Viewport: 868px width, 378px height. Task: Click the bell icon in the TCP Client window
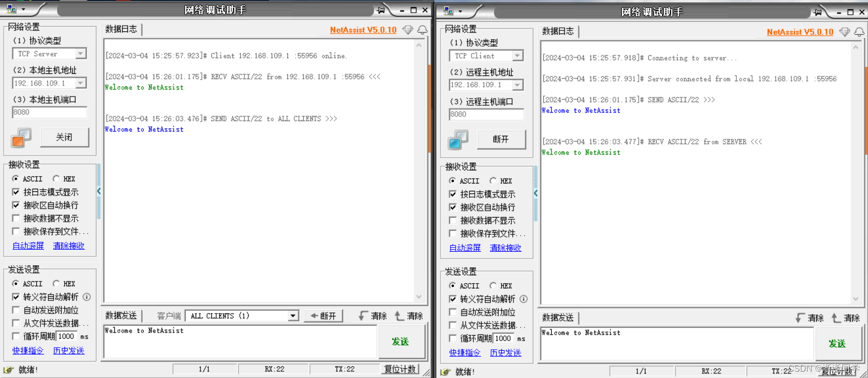(x=859, y=32)
